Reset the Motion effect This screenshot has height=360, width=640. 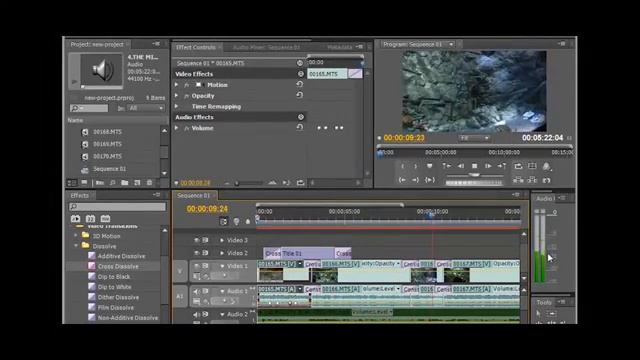click(x=300, y=84)
